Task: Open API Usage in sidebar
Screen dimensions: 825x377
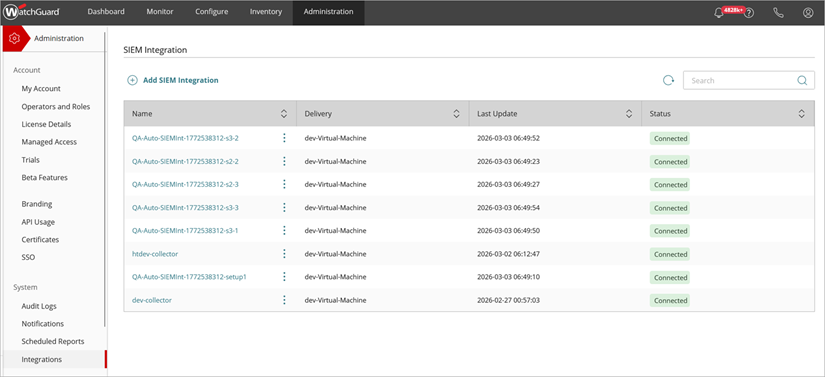Action: point(38,222)
